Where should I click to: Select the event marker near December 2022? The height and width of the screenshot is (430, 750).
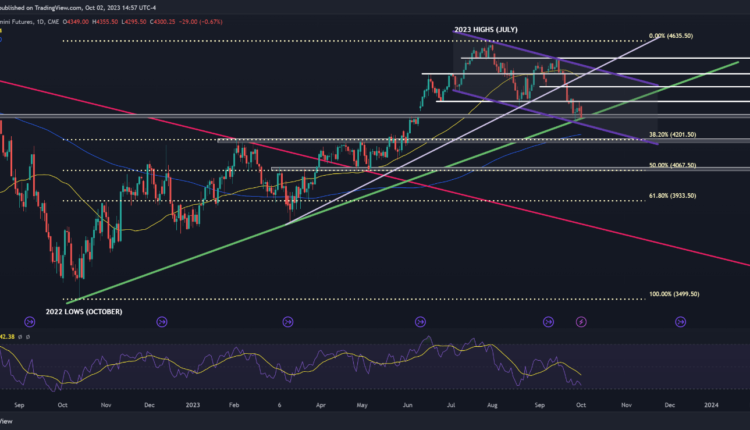161,321
